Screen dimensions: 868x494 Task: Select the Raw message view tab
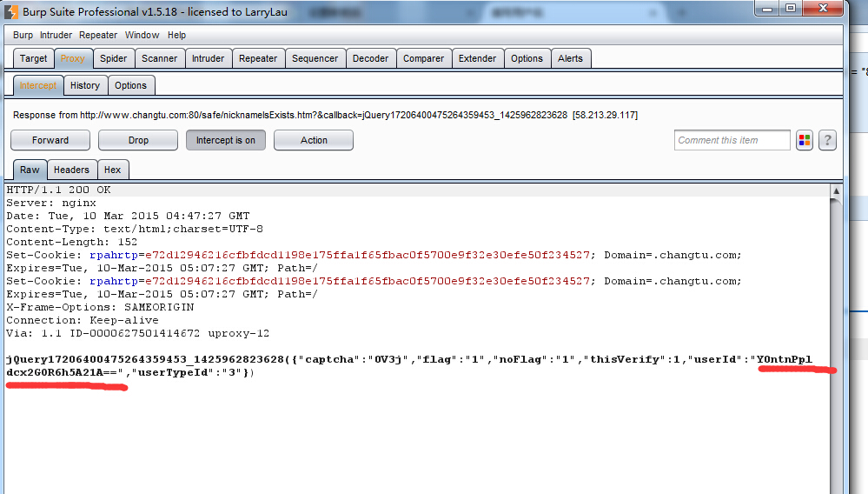30,170
